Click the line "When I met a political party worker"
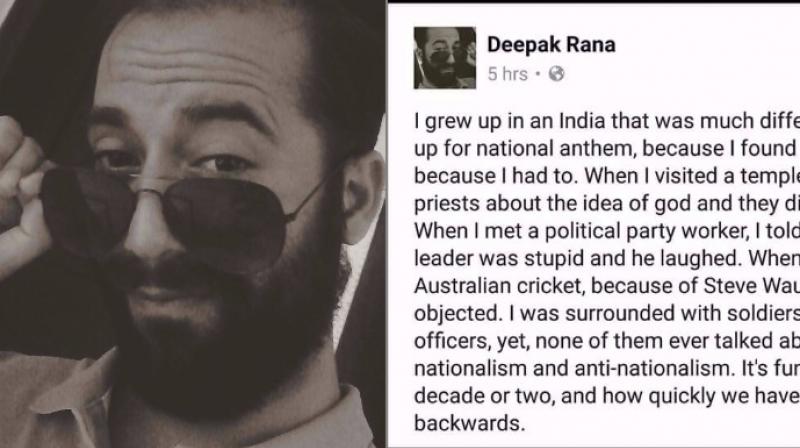The width and height of the screenshot is (800, 448). [x=607, y=231]
